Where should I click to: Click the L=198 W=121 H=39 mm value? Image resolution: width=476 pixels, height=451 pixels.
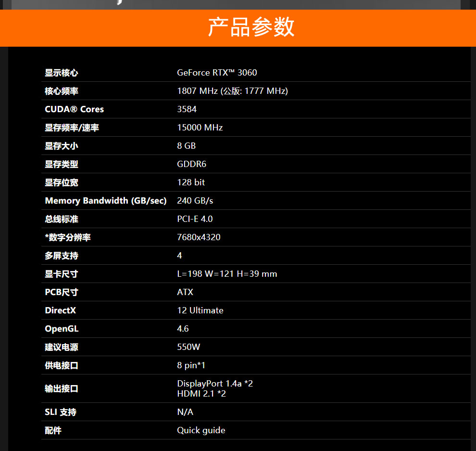coord(227,274)
